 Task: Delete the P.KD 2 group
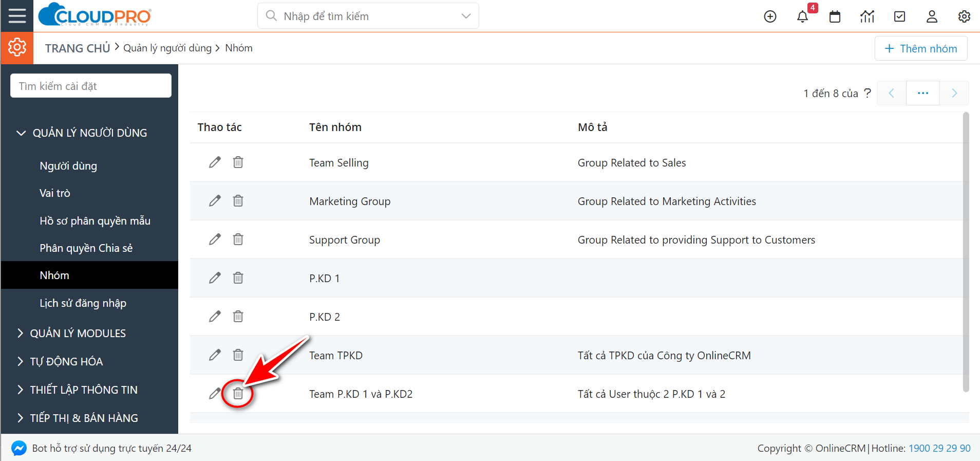point(238,317)
